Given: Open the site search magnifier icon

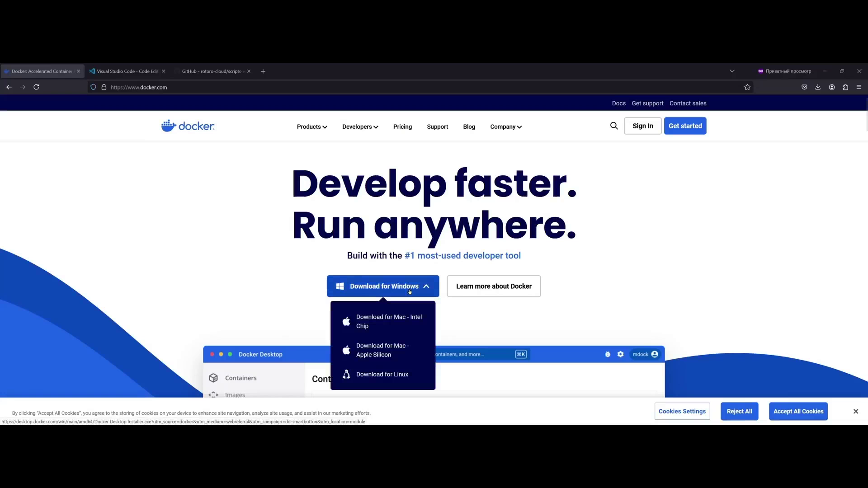Looking at the screenshot, I should (x=614, y=126).
